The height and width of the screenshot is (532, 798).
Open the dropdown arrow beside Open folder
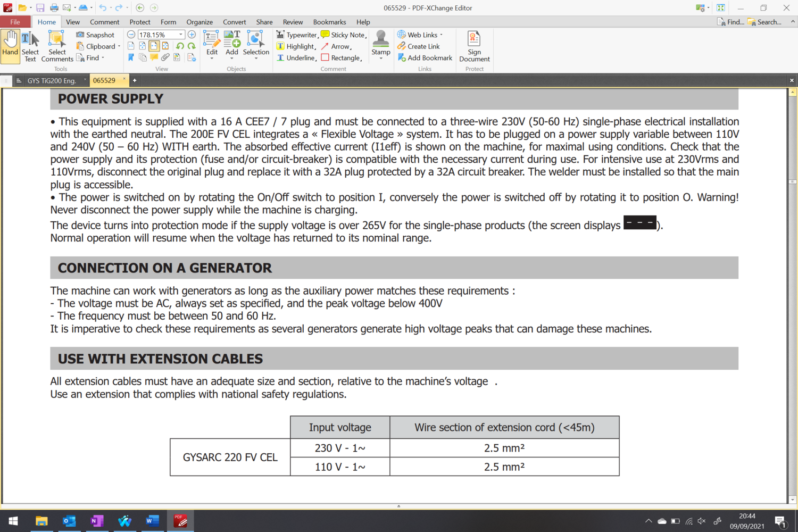pos(30,8)
